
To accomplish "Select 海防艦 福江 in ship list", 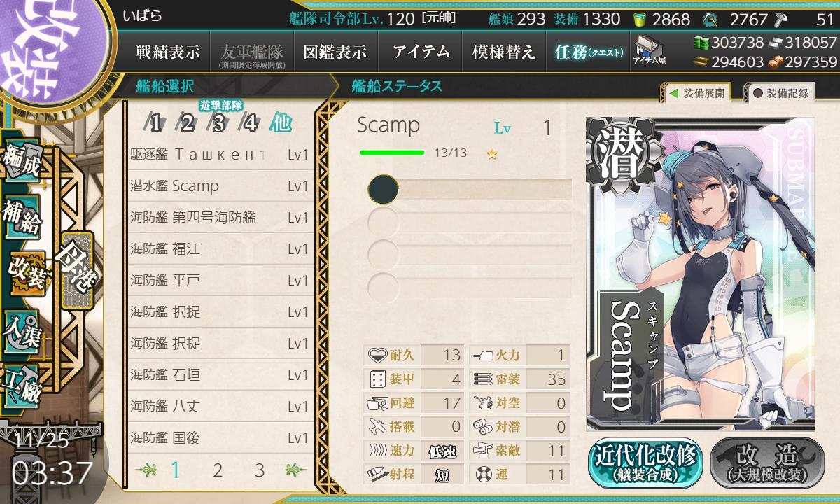I will coord(220,249).
